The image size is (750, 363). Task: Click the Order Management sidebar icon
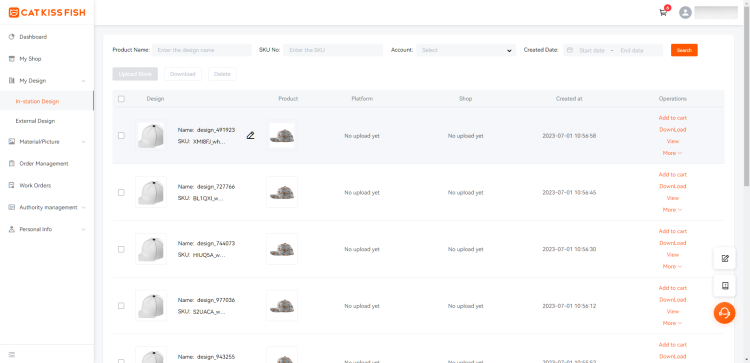pos(12,164)
